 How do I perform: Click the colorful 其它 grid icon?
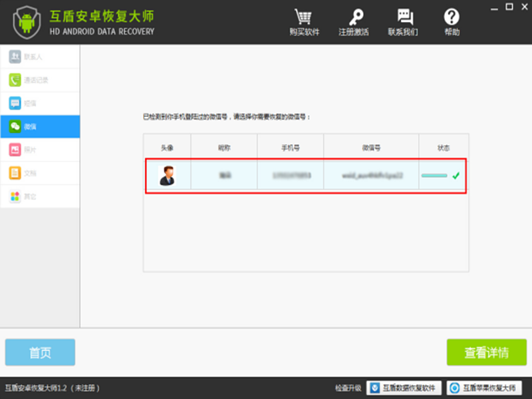15,196
